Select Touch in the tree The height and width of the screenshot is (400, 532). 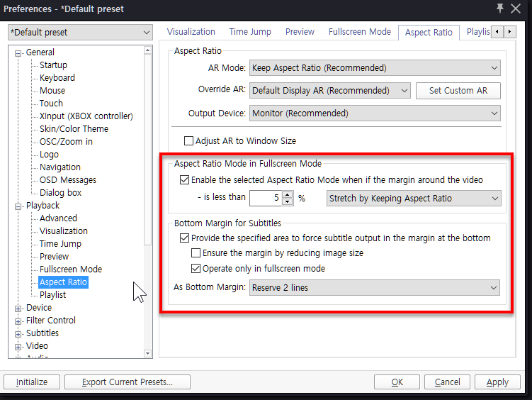tap(51, 104)
